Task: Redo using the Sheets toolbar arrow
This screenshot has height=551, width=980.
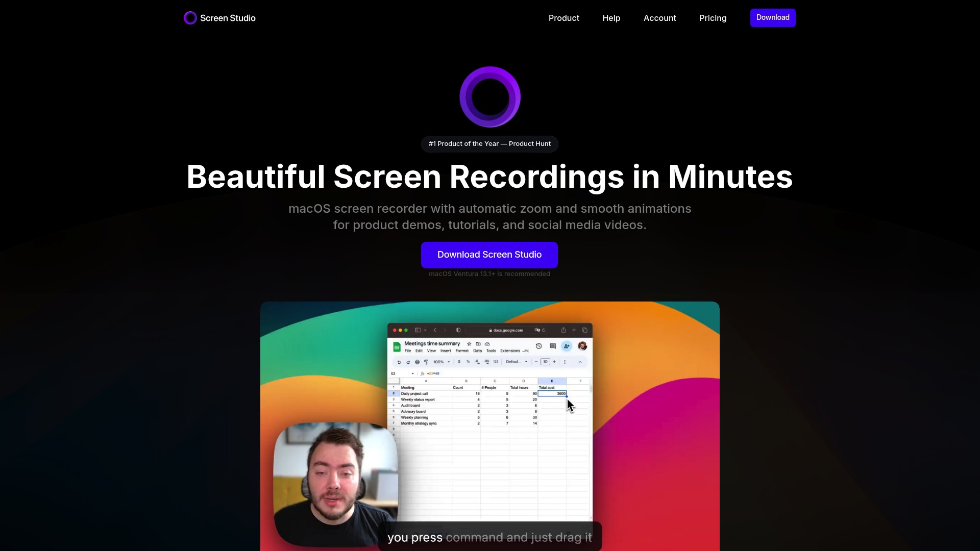Action: [x=408, y=362]
